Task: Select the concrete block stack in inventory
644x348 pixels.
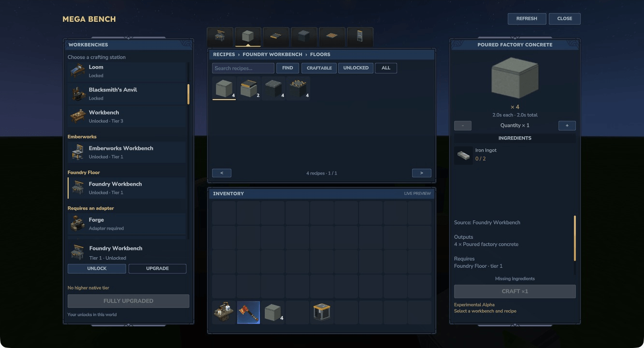Action: point(273,312)
